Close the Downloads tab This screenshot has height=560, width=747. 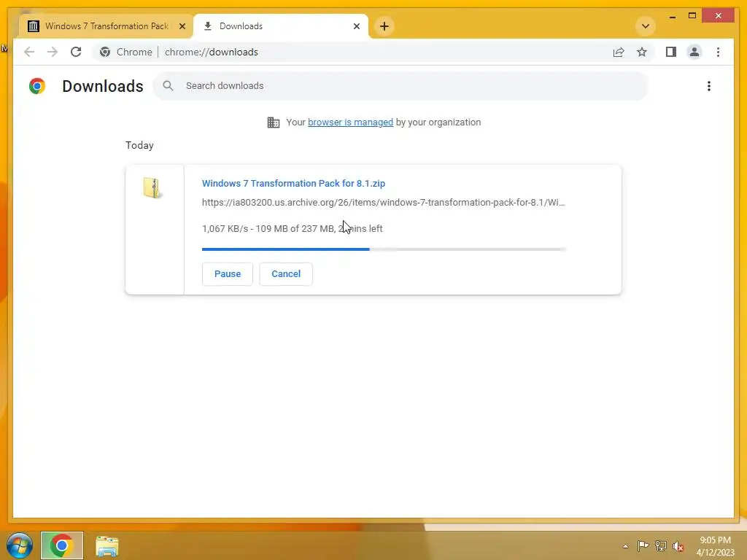356,26
